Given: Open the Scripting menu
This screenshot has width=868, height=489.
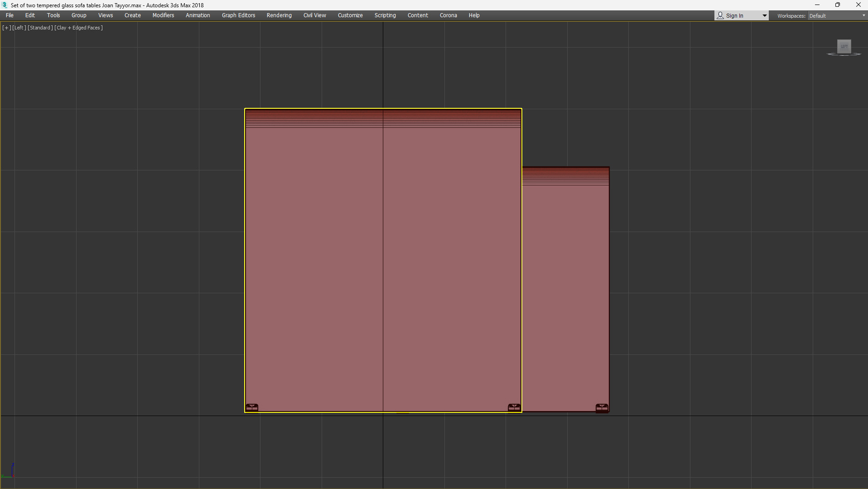Looking at the screenshot, I should tap(385, 15).
